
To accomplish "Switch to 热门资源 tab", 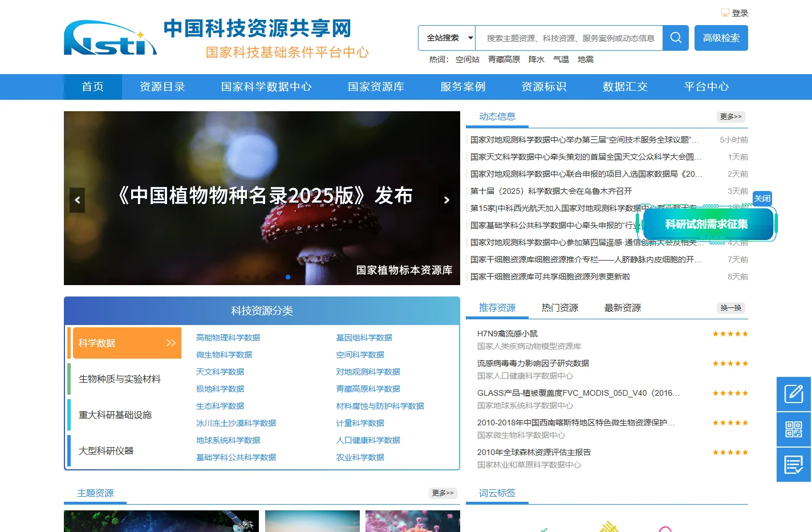I will coord(560,308).
